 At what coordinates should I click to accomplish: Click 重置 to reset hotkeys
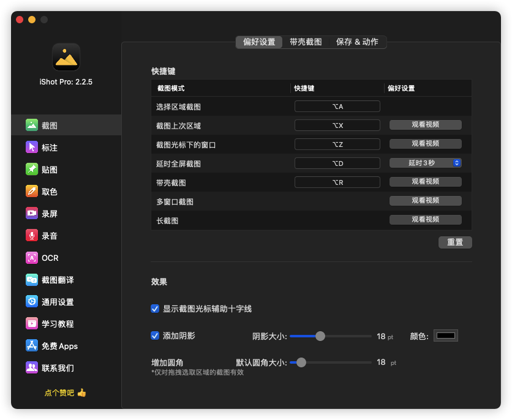coord(455,242)
